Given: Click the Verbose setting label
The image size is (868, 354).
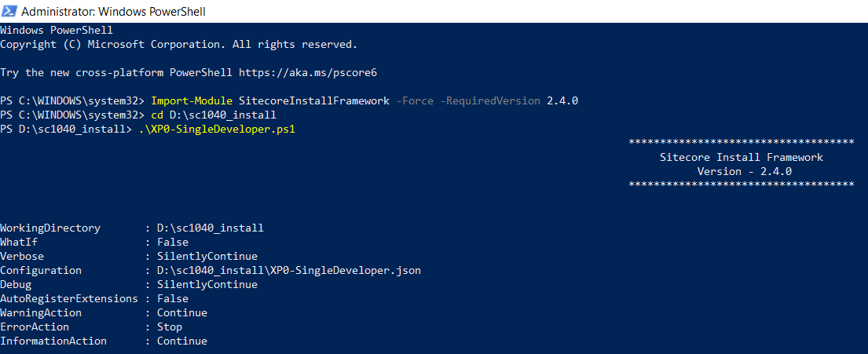Looking at the screenshot, I should [x=22, y=256].
